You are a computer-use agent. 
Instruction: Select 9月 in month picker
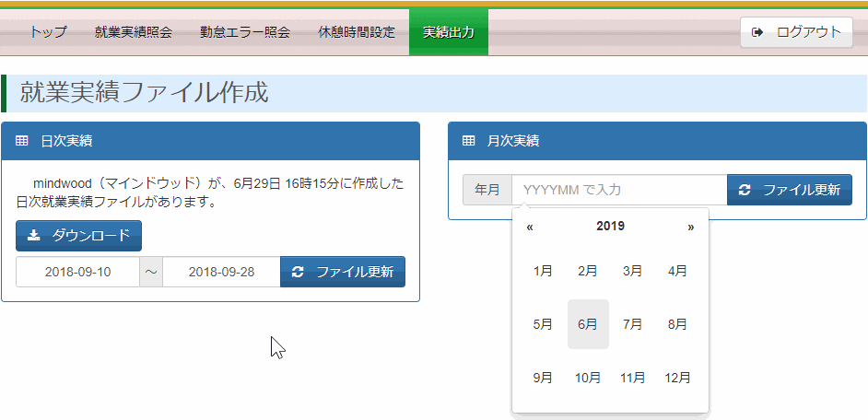point(543,378)
